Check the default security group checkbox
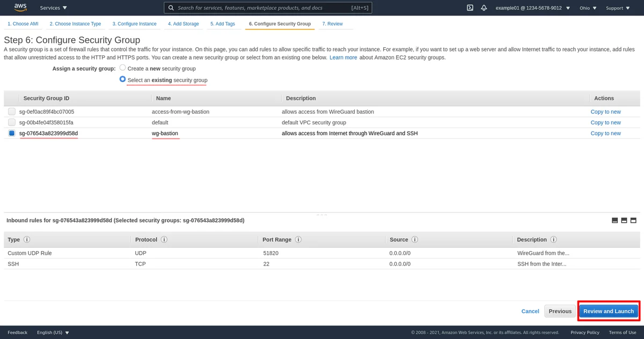The image size is (644, 339). coord(12,122)
